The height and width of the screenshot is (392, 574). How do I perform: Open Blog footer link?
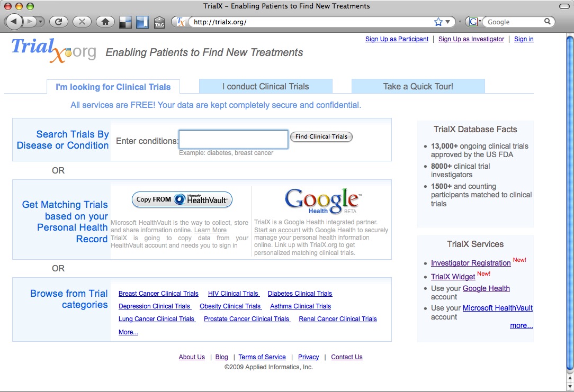(221, 357)
